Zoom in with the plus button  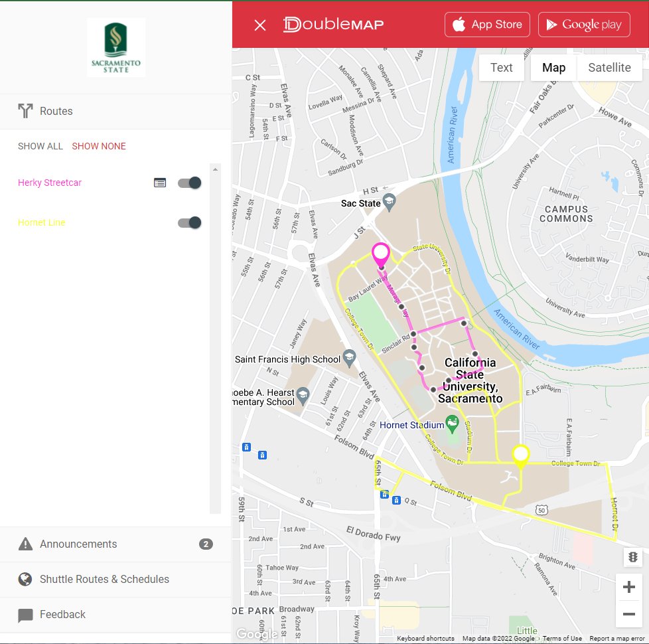pos(628,587)
